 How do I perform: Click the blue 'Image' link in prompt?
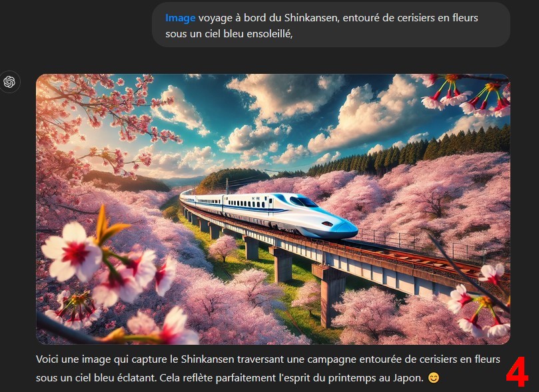pos(180,18)
